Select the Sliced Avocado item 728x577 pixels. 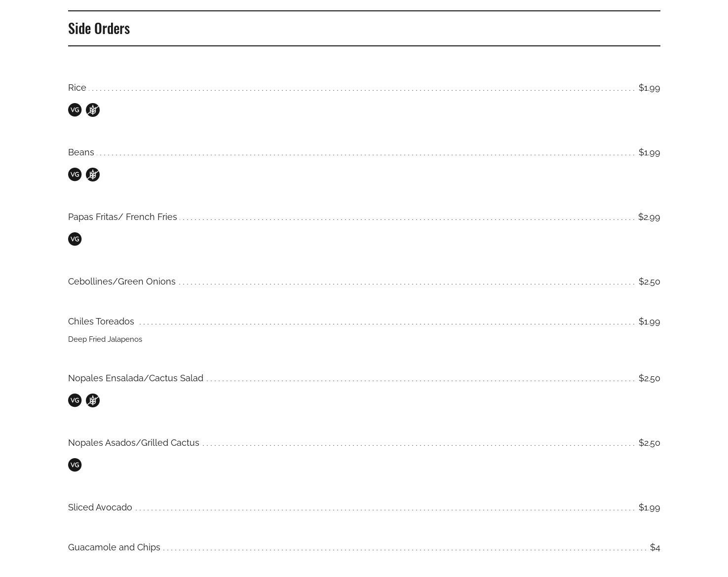click(100, 507)
